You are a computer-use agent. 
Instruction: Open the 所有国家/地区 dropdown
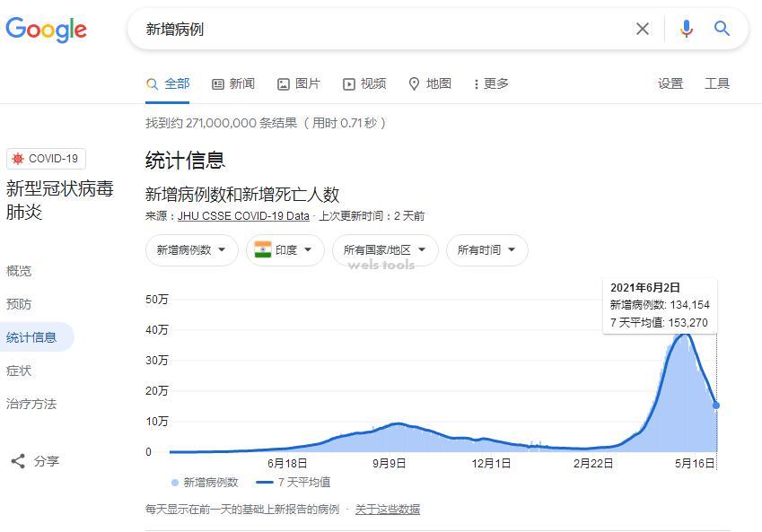click(384, 250)
